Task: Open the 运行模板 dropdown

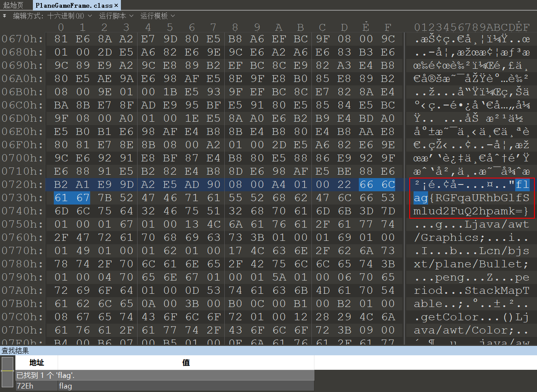Action: click(158, 16)
